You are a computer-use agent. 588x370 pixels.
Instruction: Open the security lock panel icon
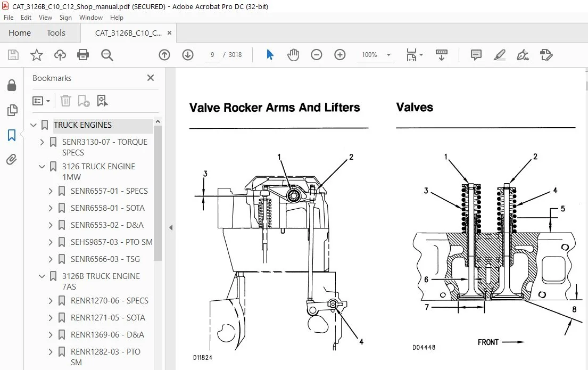pyautogui.click(x=12, y=86)
